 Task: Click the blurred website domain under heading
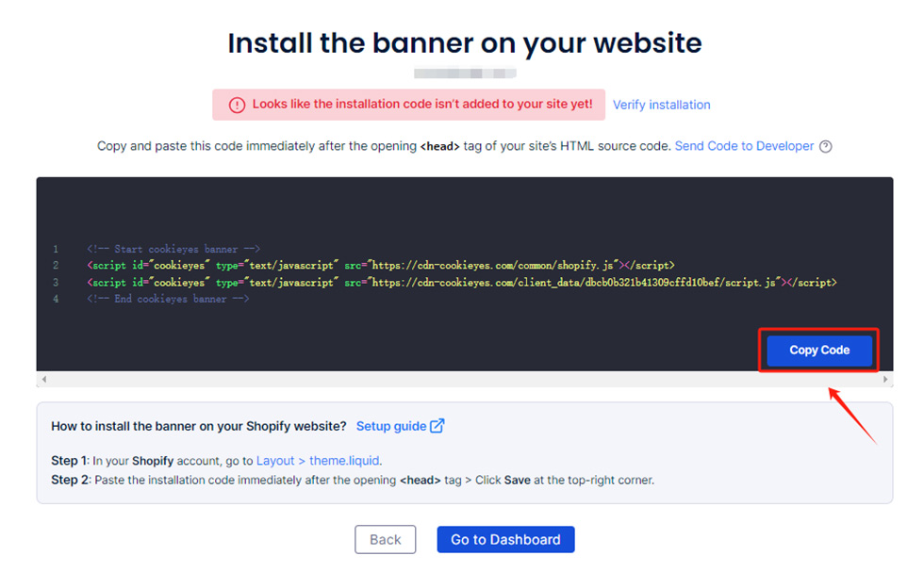(465, 73)
